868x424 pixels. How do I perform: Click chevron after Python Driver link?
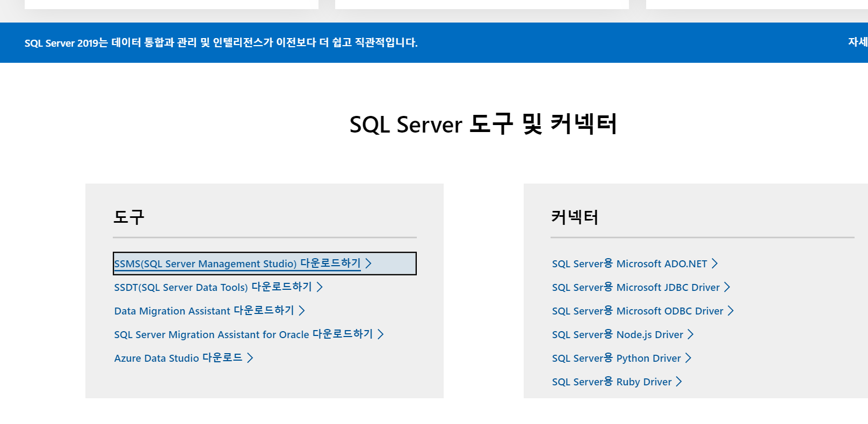688,358
